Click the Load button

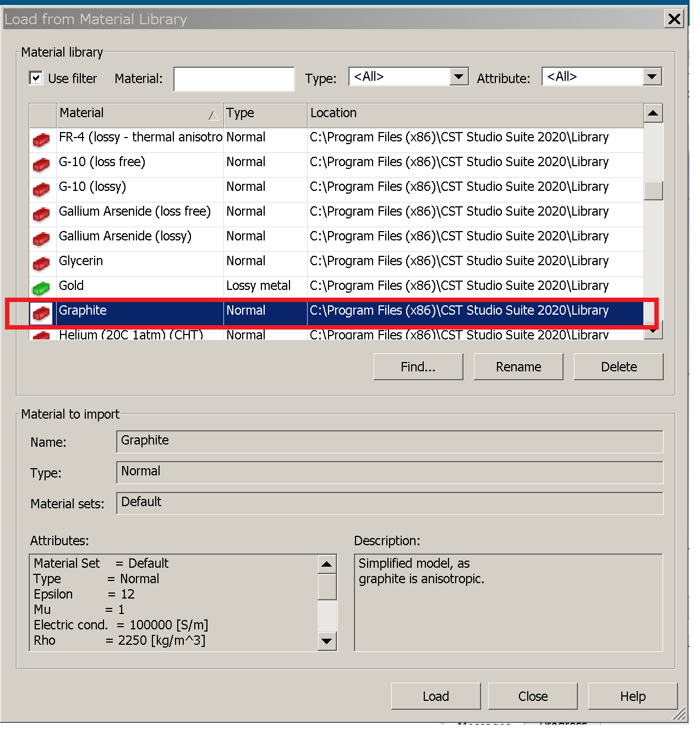(x=436, y=696)
